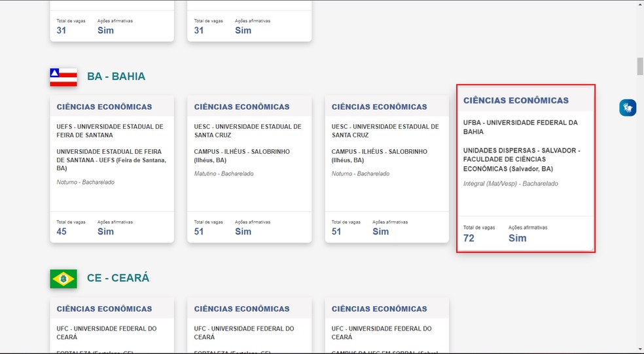Image resolution: width=644 pixels, height=354 pixels.
Task: Click total vagas 51 in UESC Noturno card
Action: [x=336, y=232]
